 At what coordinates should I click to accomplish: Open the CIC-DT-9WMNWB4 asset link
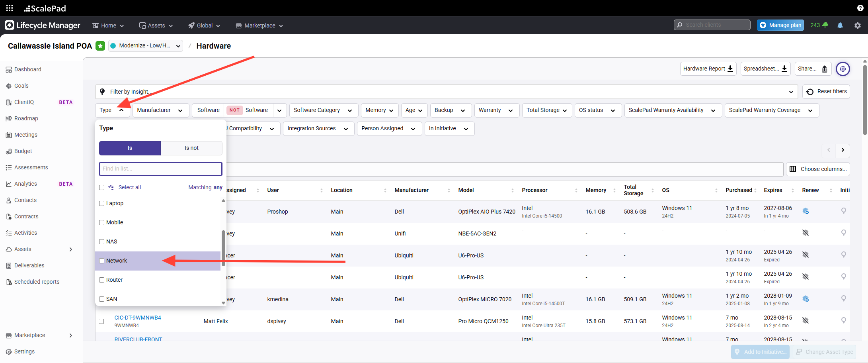click(x=138, y=318)
